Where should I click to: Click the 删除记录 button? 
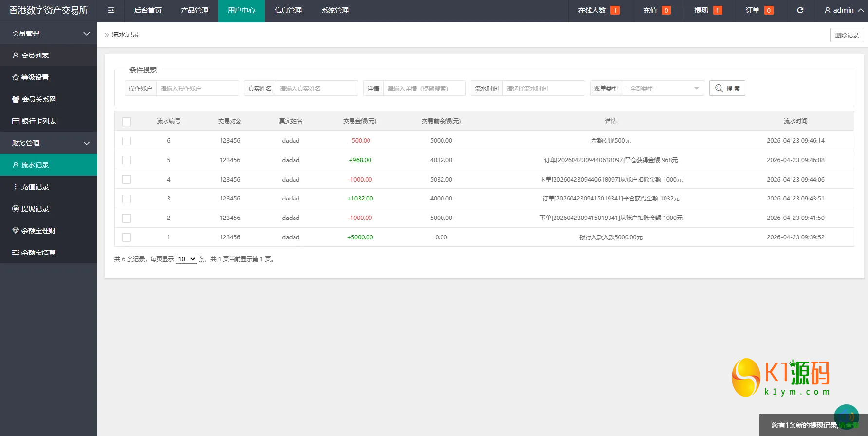point(847,35)
